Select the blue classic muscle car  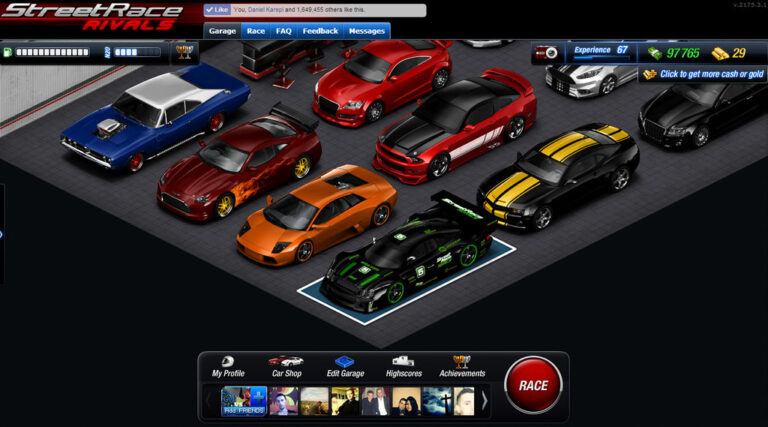(x=155, y=117)
